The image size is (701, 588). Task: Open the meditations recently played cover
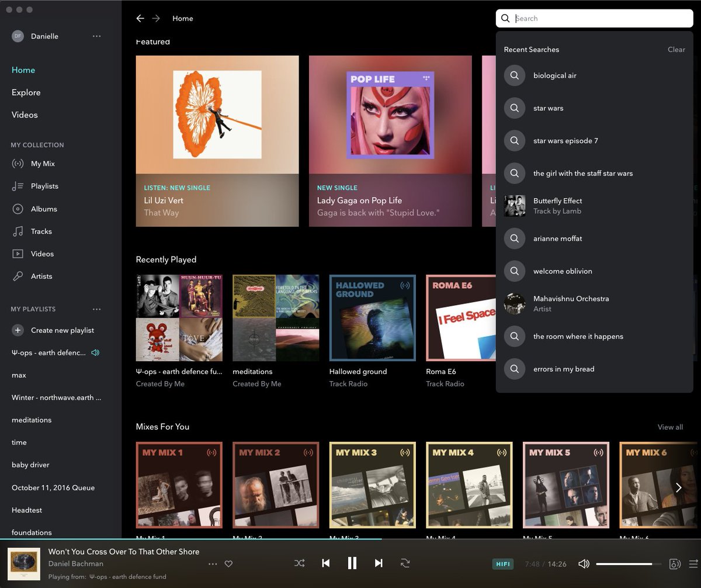pos(276,318)
